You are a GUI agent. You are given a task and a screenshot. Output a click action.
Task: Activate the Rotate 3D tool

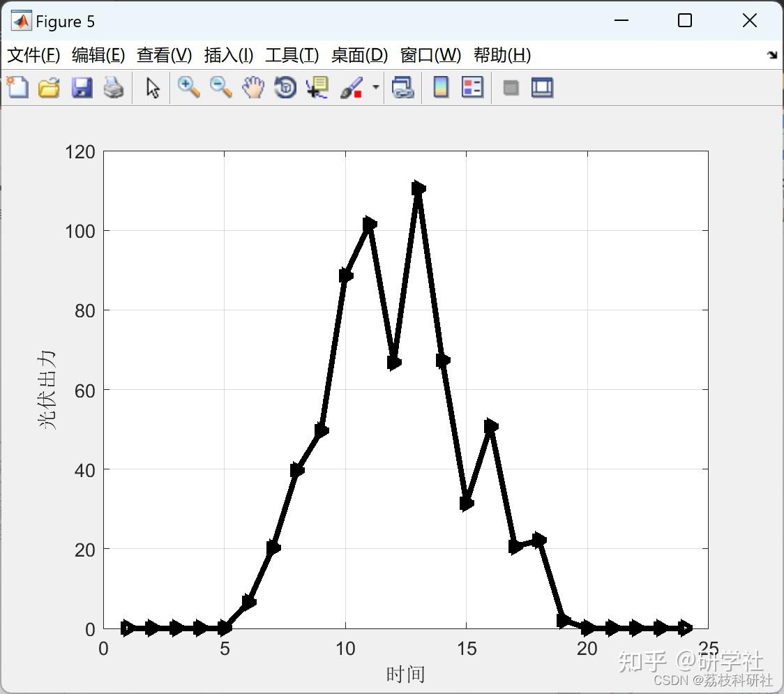(285, 87)
